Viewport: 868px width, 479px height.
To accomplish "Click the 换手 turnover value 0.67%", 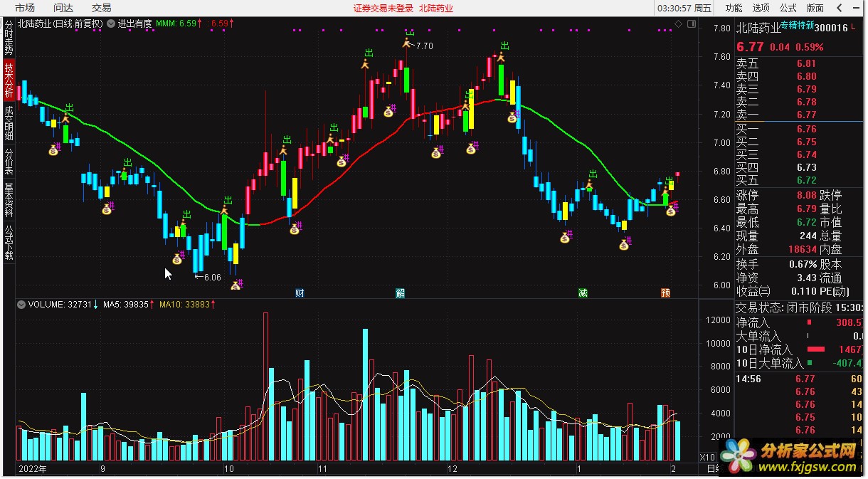I will coord(803,264).
